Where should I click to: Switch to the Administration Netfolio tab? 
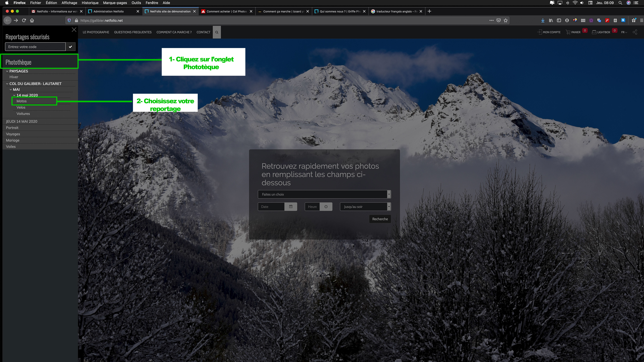[x=109, y=11]
